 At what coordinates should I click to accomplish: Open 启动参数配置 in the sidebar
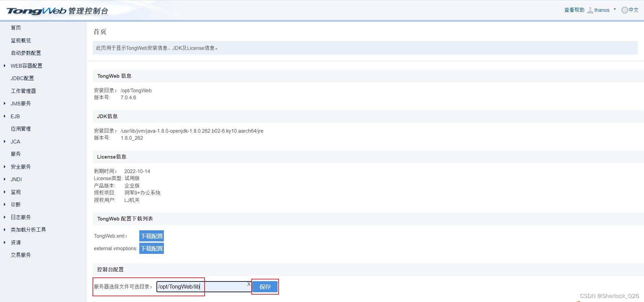26,53
